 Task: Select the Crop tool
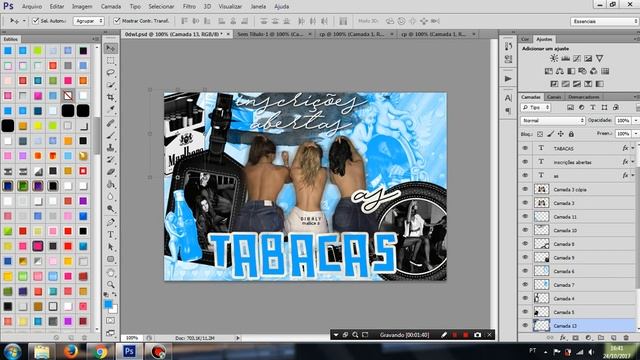point(110,97)
